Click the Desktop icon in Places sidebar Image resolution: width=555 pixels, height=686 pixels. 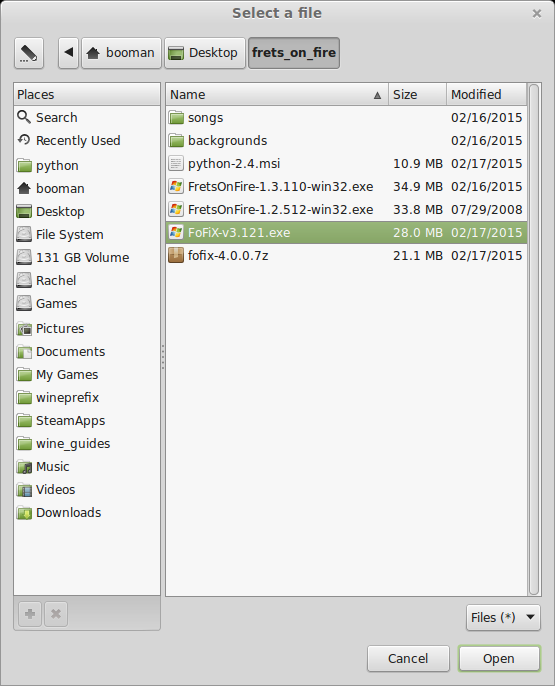[24, 211]
